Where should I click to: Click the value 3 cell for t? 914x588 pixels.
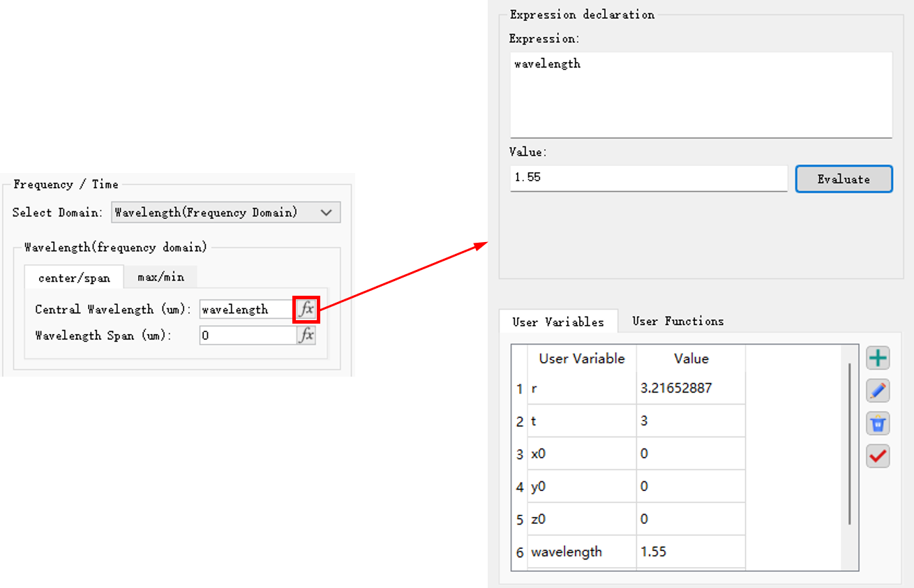click(x=691, y=421)
